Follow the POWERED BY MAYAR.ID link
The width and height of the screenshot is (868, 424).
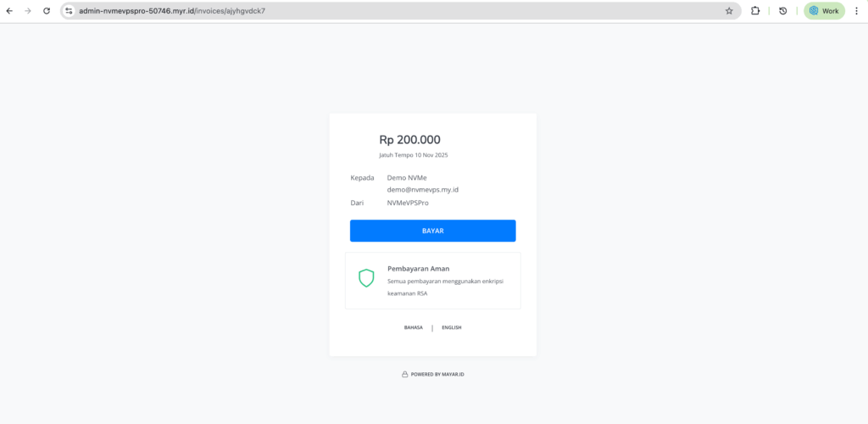(x=437, y=374)
